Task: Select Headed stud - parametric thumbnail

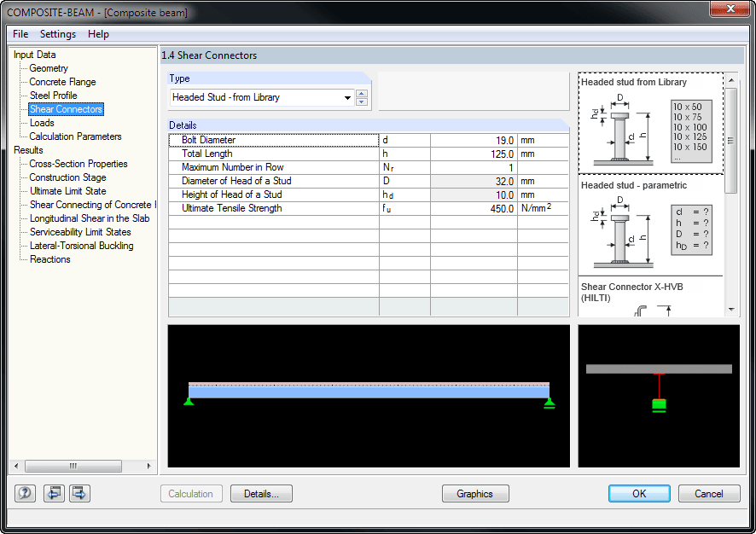Action: tap(651, 225)
